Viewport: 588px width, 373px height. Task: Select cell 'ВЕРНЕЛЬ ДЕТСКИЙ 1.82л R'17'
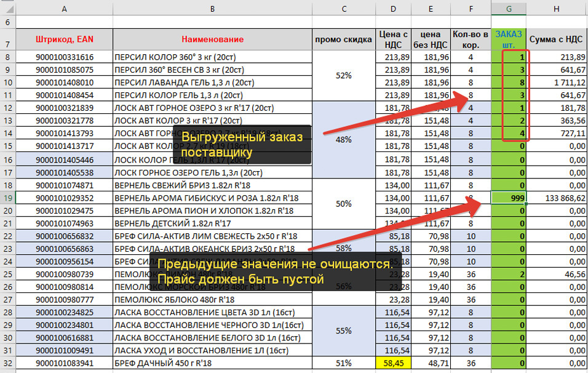[212, 223]
